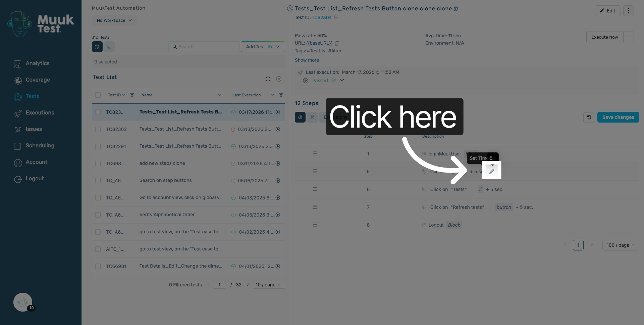Image resolution: width=644 pixels, height=325 pixels.
Task: Check the TC66981 row checkbox
Action: 98,266
